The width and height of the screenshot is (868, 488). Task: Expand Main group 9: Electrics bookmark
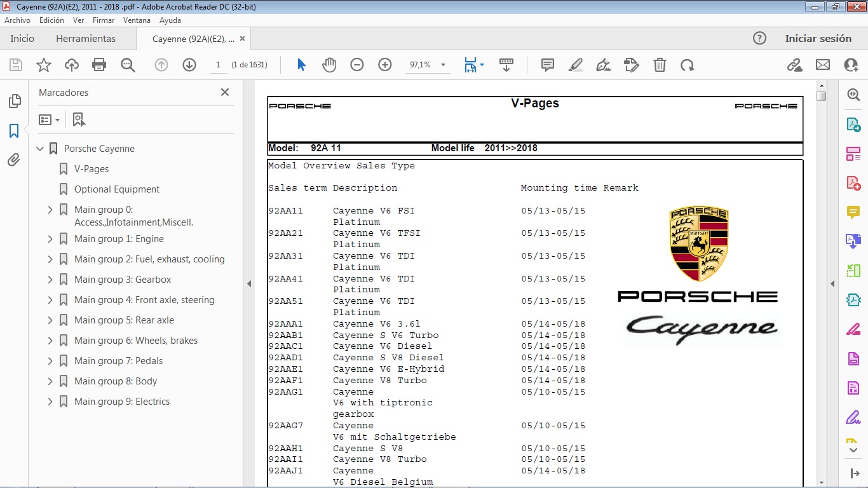pyautogui.click(x=50, y=402)
